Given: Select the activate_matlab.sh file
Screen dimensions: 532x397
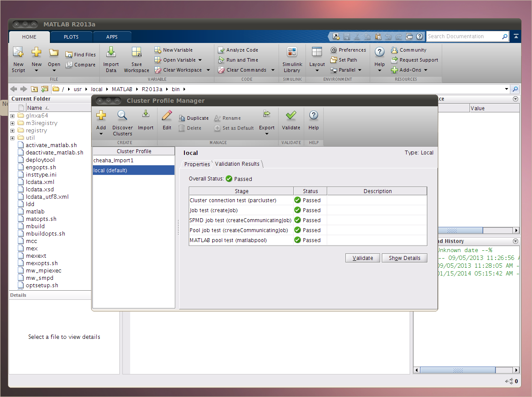Looking at the screenshot, I should [x=51, y=145].
